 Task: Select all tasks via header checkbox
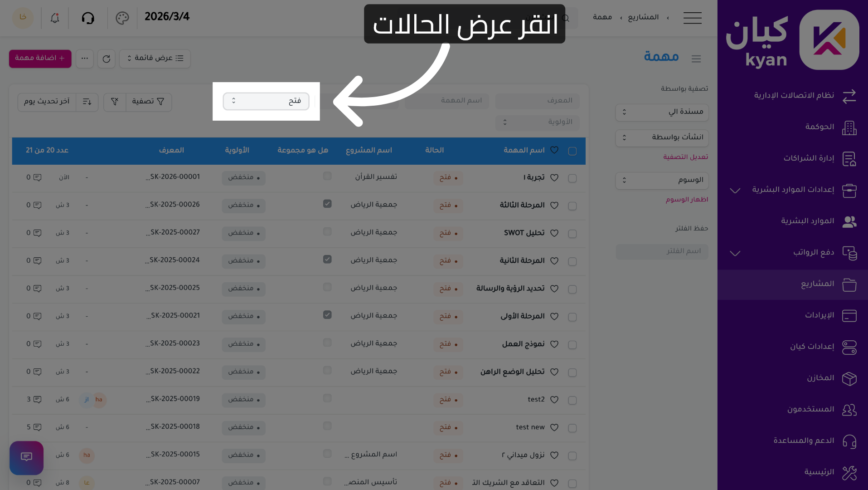572,150
